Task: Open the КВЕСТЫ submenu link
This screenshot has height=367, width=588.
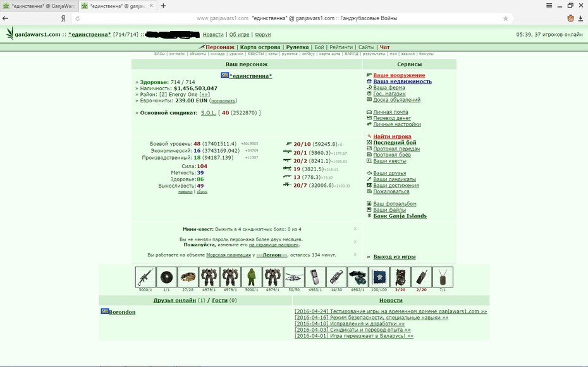Action: pos(256,54)
